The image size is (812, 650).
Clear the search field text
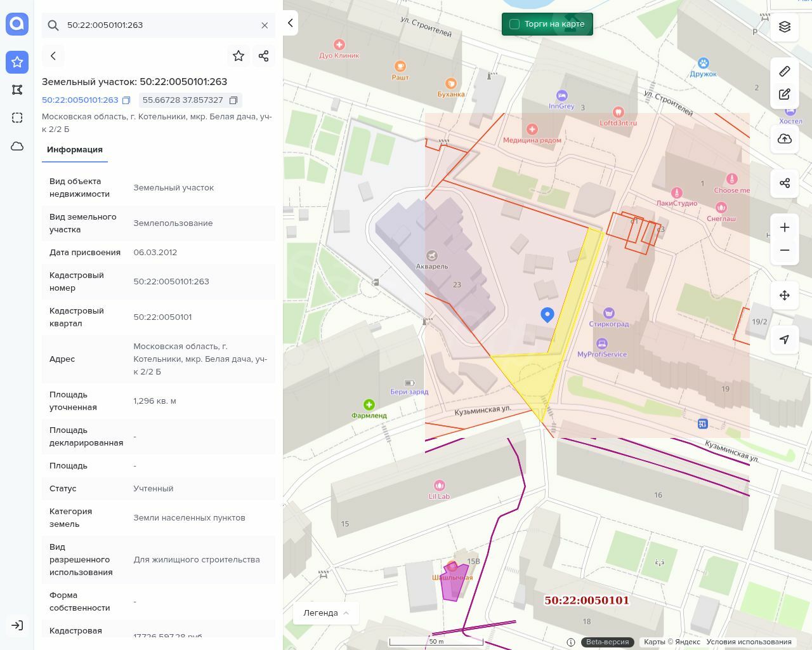click(x=265, y=25)
